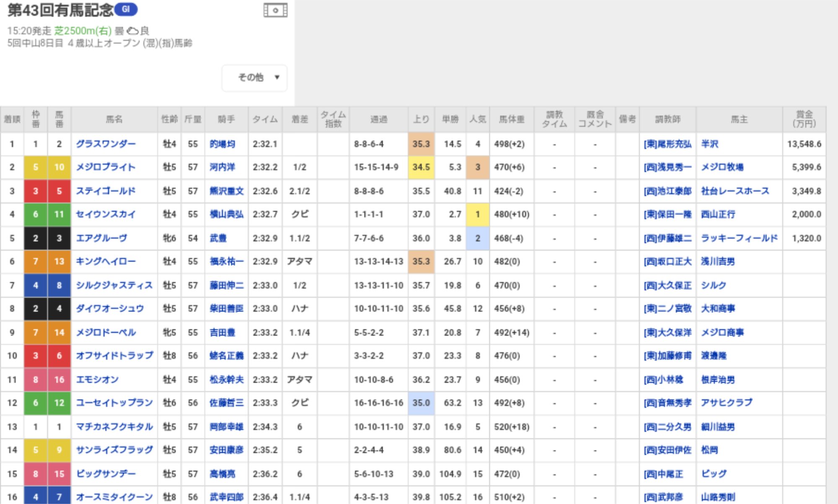This screenshot has width=838, height=504.
Task: Open owner メジロ牧場 link
Action: 722,167
